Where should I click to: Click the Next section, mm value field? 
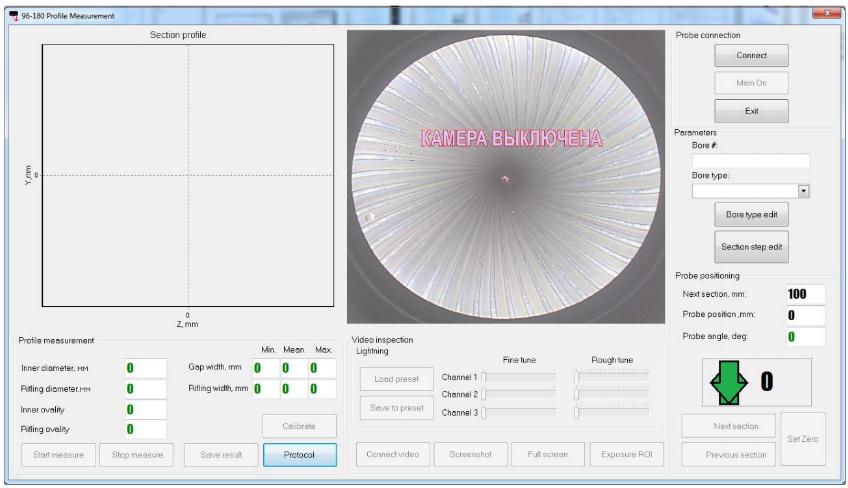pyautogui.click(x=803, y=294)
